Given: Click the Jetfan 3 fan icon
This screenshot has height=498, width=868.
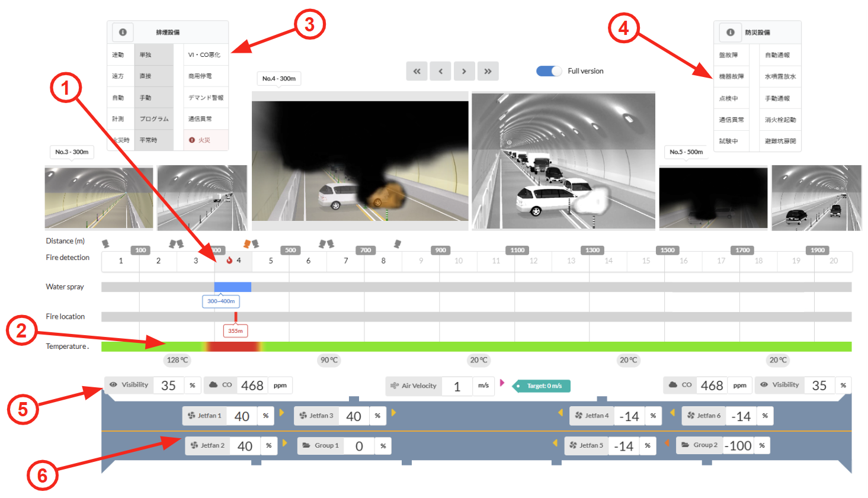Looking at the screenshot, I should (303, 416).
